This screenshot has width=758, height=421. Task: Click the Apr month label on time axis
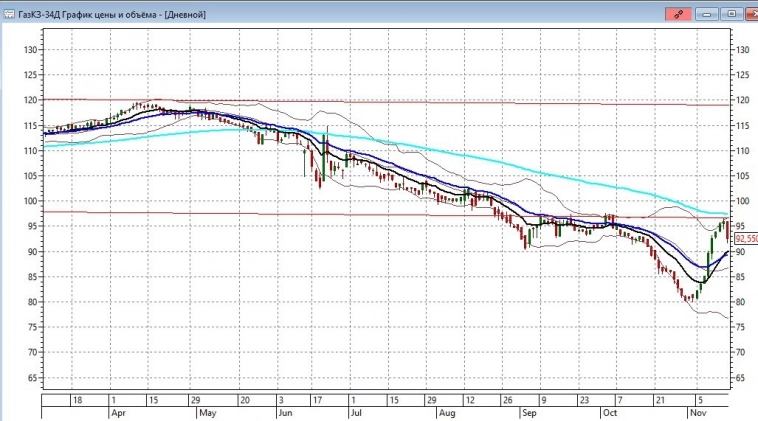tap(119, 412)
